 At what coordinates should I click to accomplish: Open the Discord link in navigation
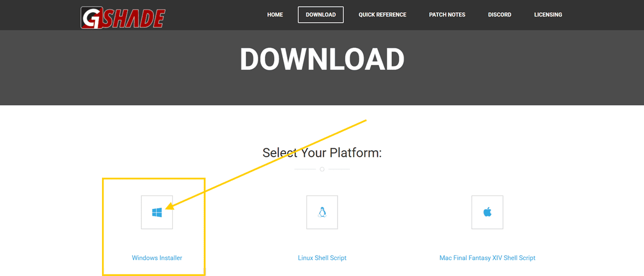(x=500, y=14)
